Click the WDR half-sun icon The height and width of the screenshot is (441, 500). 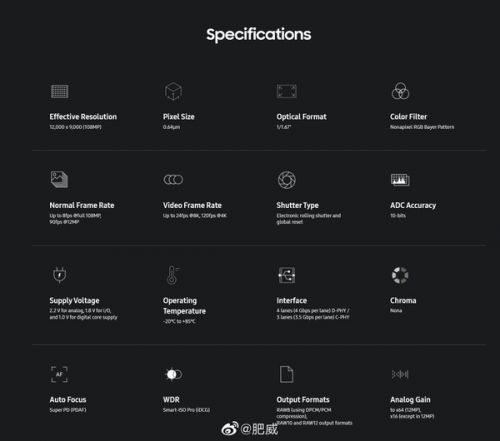click(173, 374)
